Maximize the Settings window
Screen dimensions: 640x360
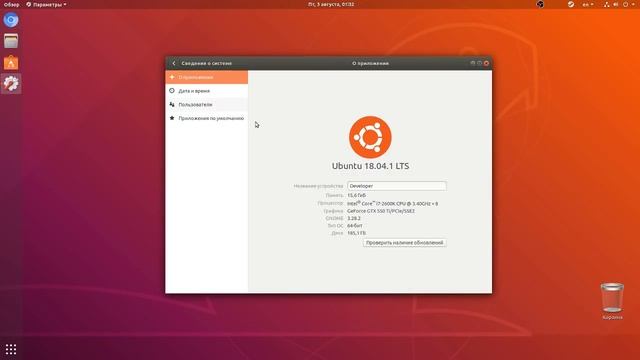[x=479, y=63]
